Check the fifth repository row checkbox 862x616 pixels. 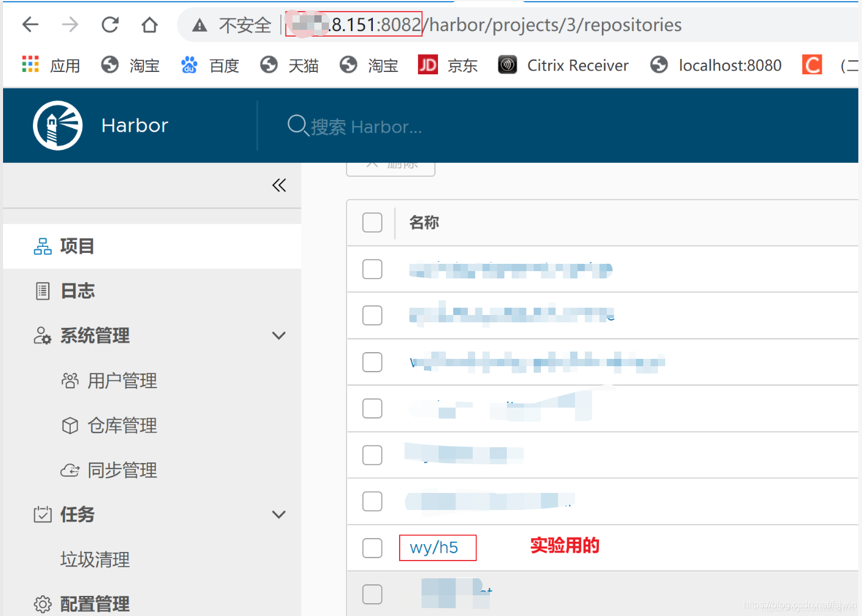point(372,455)
